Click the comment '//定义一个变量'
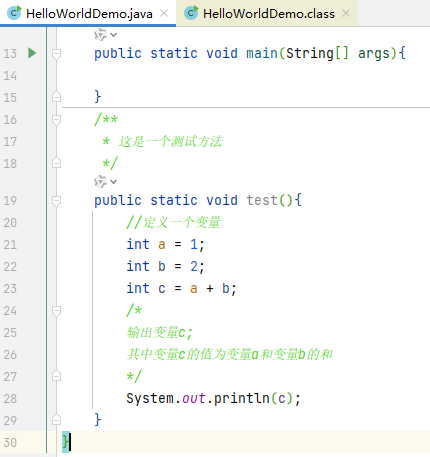This screenshot has height=457, width=430. pos(173,222)
